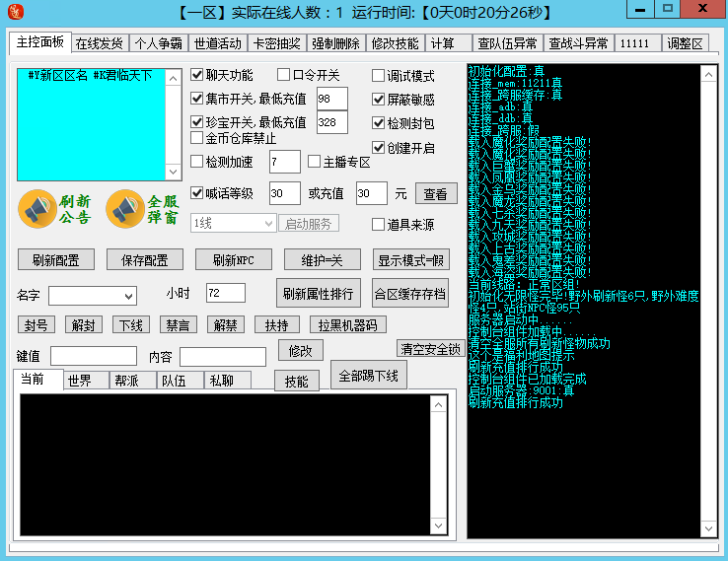Open the 卡密抽奖 tab
The height and width of the screenshot is (561, 728).
click(276, 43)
